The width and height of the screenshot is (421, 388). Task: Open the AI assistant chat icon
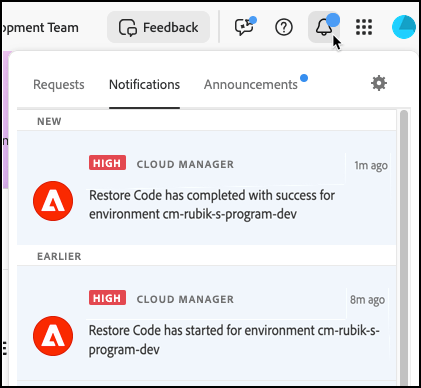(245, 26)
